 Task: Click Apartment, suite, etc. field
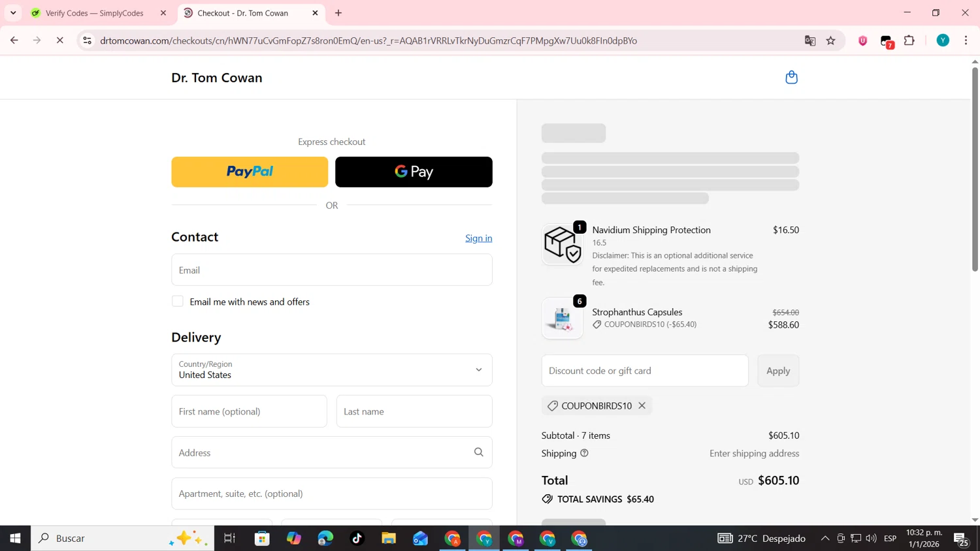click(x=332, y=494)
